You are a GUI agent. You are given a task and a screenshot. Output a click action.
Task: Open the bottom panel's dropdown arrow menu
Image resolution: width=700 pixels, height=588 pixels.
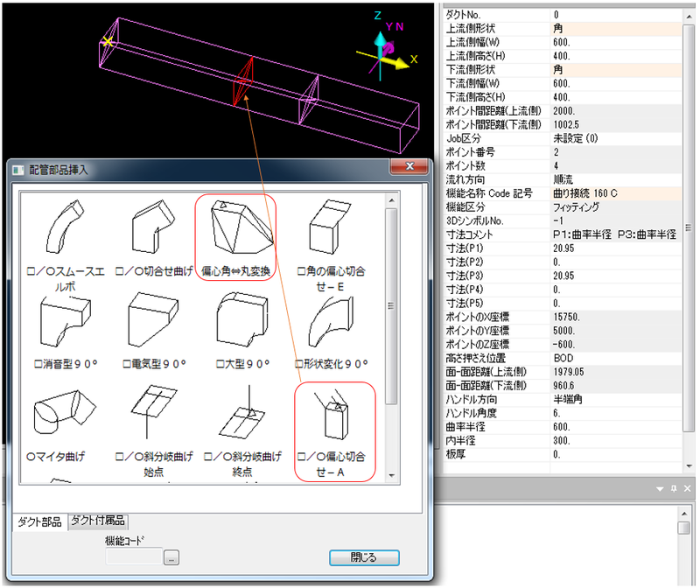tap(661, 489)
